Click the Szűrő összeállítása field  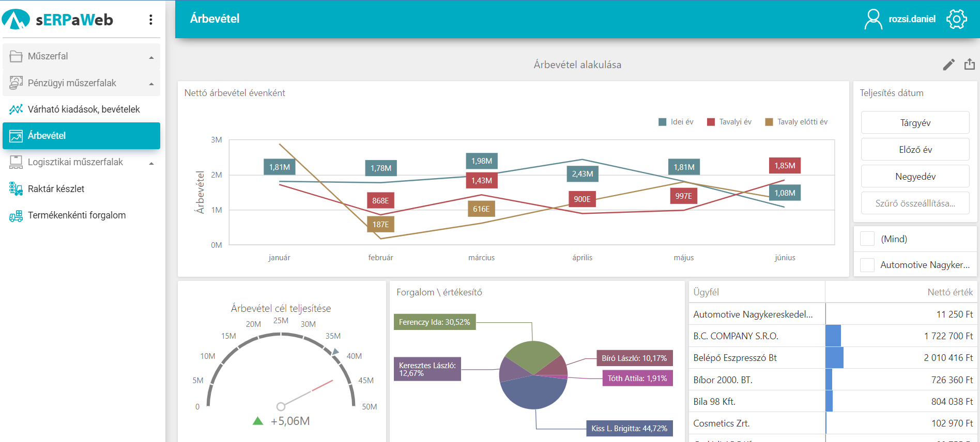(915, 203)
